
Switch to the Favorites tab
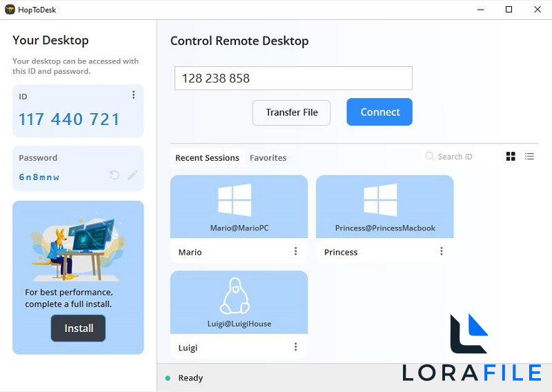pyautogui.click(x=268, y=158)
